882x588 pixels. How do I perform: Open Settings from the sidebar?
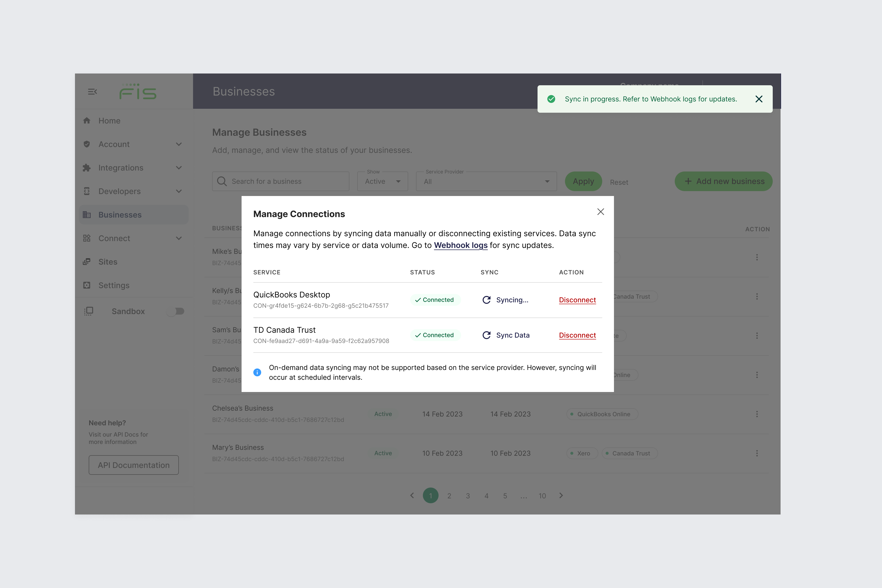click(x=114, y=285)
